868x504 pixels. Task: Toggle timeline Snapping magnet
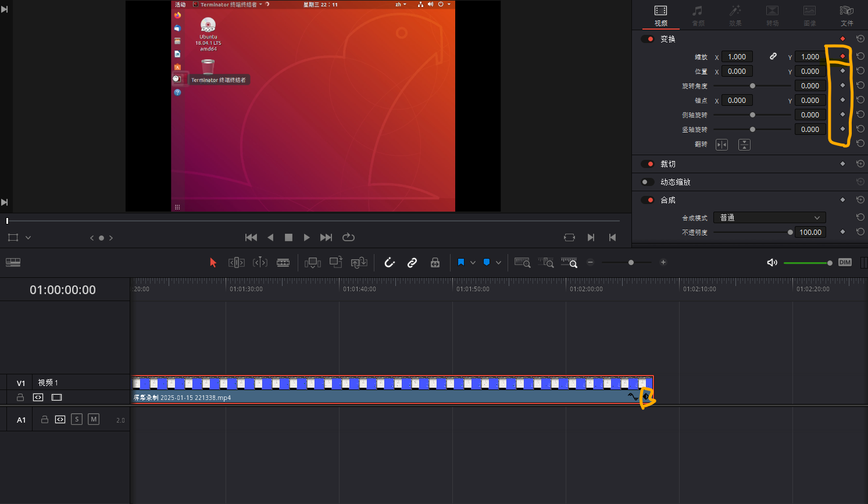(x=390, y=263)
